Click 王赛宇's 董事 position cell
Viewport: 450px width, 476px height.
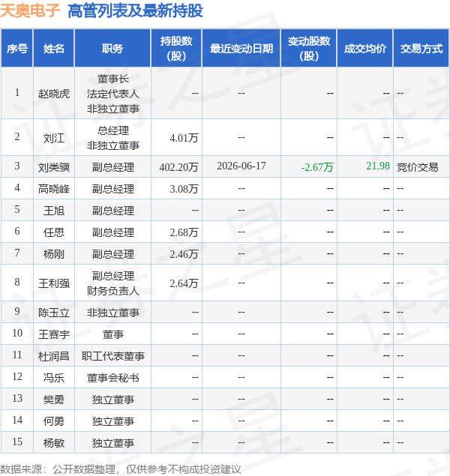click(113, 334)
